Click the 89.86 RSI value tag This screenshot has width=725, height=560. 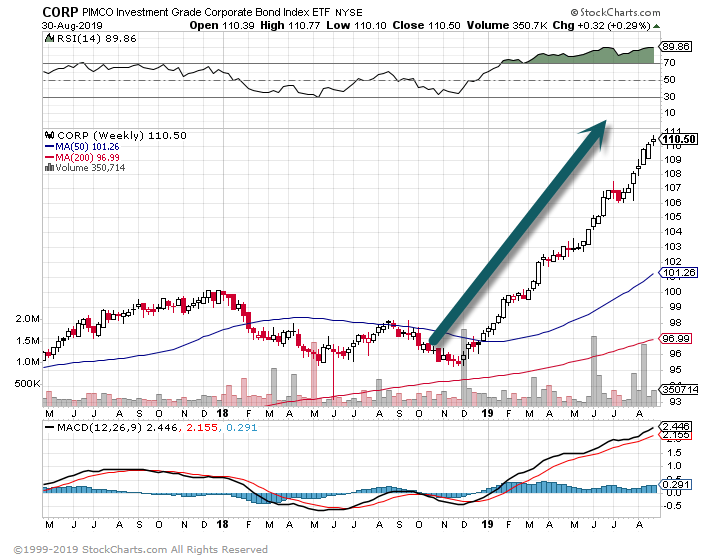click(x=676, y=47)
